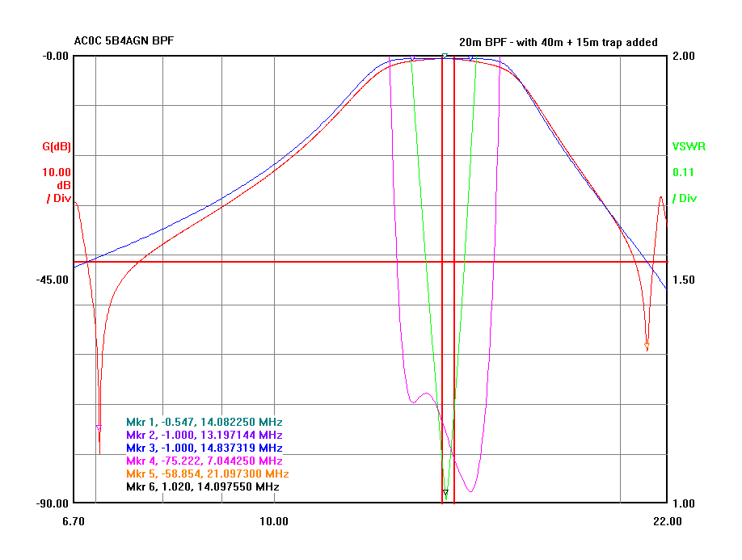The height and width of the screenshot is (560, 742).
Task: Select the 10.00 dB per Div scale value
Action: (57, 172)
